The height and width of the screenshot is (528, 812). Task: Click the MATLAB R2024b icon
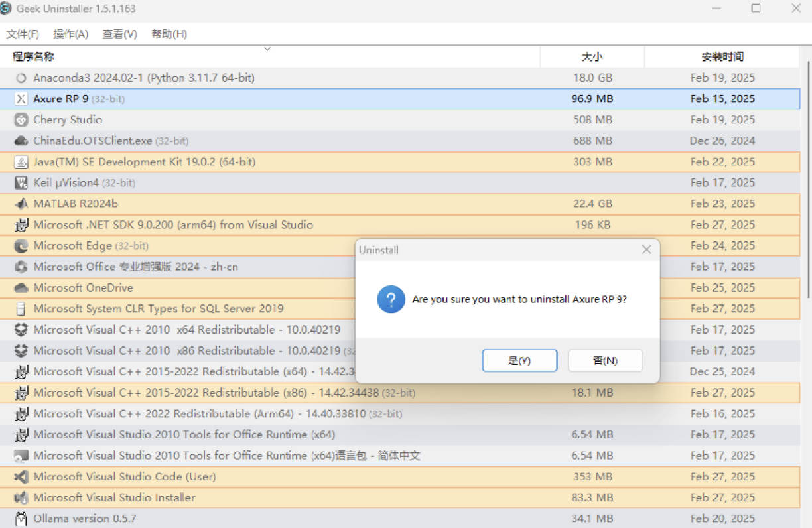click(21, 204)
